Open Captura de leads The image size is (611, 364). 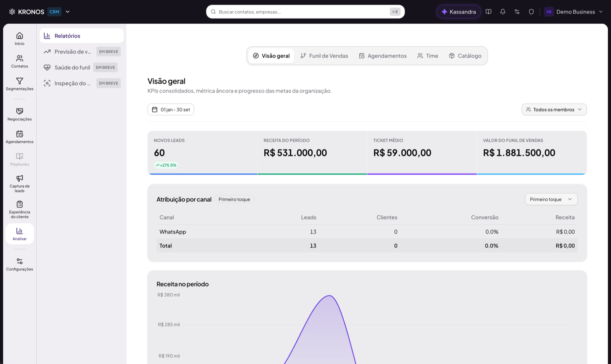[19, 183]
